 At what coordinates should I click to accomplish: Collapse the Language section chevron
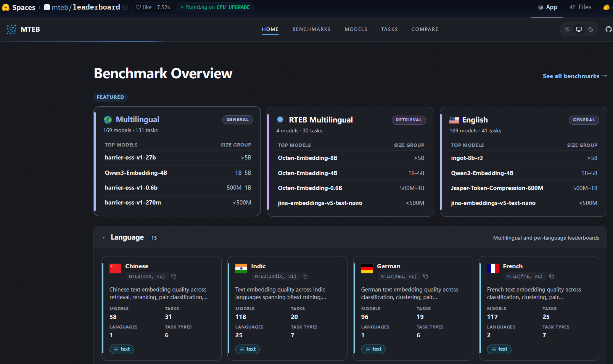[103, 238]
